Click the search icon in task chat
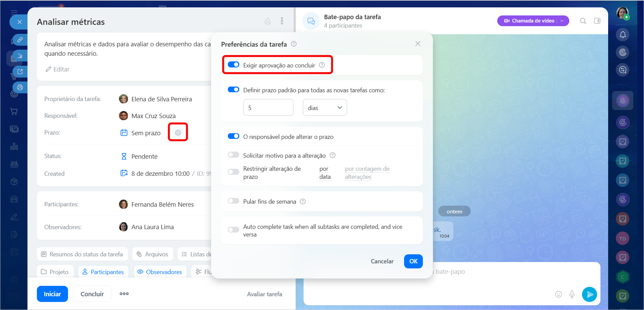 (x=583, y=21)
